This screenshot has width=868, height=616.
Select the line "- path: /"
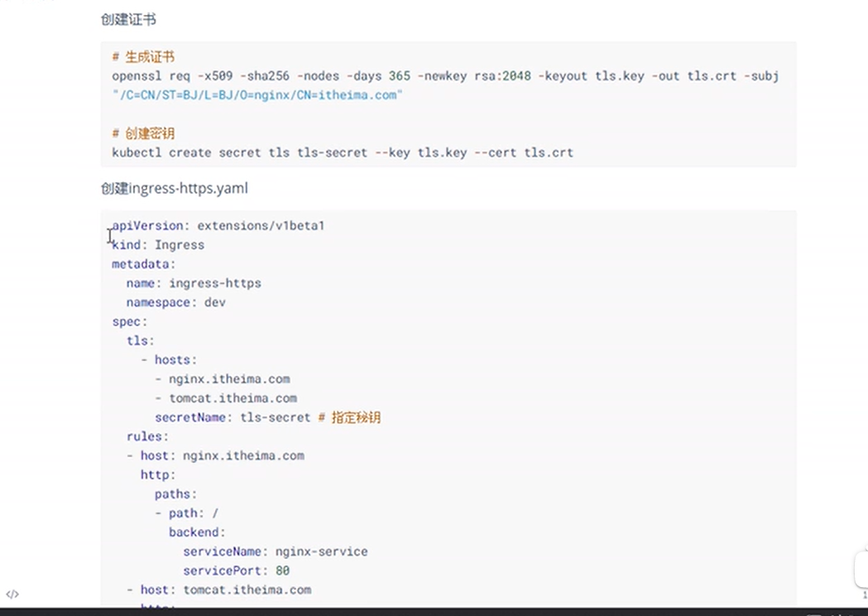186,513
